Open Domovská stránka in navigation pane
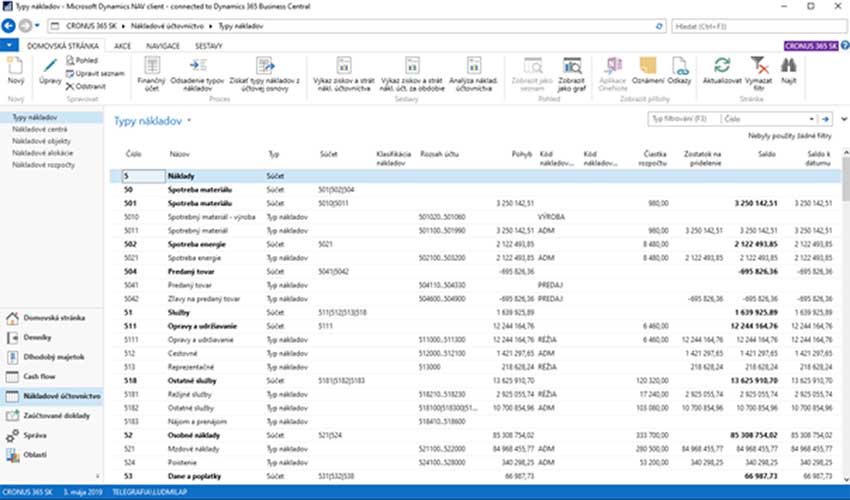Image resolution: width=850 pixels, height=500 pixels. [x=52, y=318]
